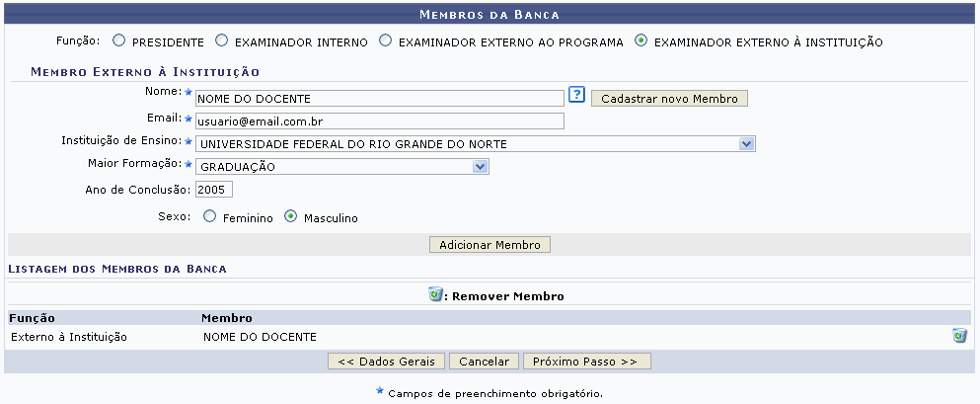The image size is (980, 404).
Task: Set Sexo to Feminino
Action: pos(209,217)
